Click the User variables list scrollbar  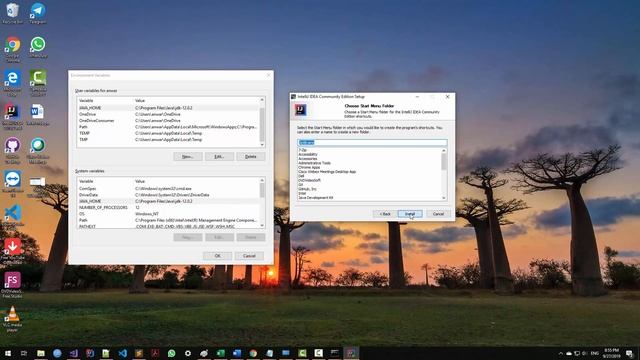[262, 122]
